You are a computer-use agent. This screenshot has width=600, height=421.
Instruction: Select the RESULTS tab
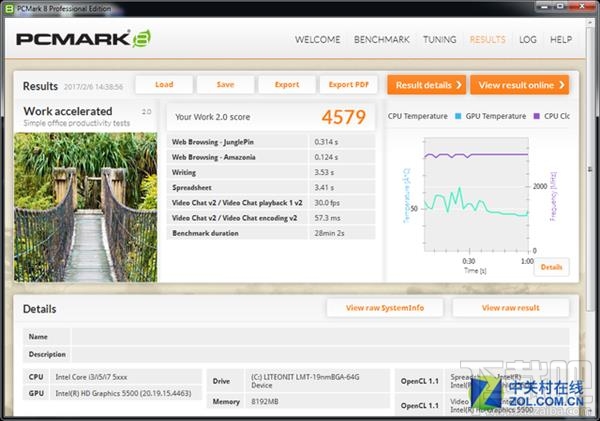(488, 39)
